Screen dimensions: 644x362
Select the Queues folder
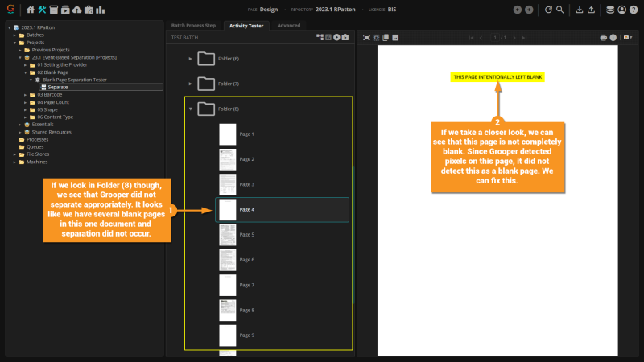[x=35, y=147]
